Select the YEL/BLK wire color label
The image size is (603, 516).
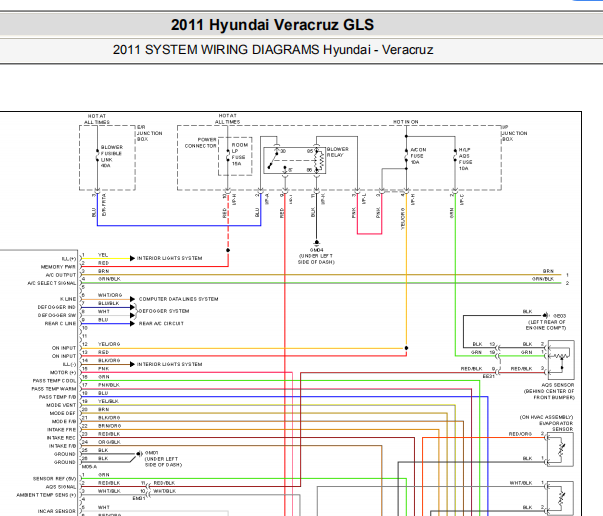(x=108, y=401)
